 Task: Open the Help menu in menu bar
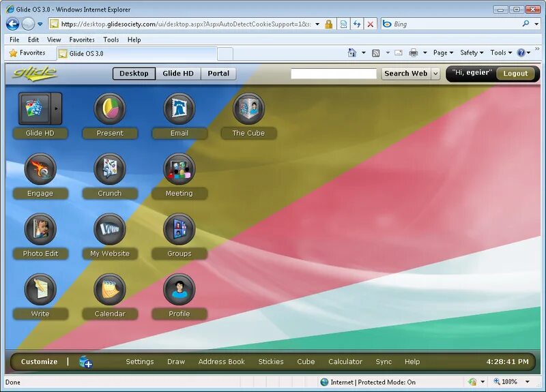[x=134, y=40]
